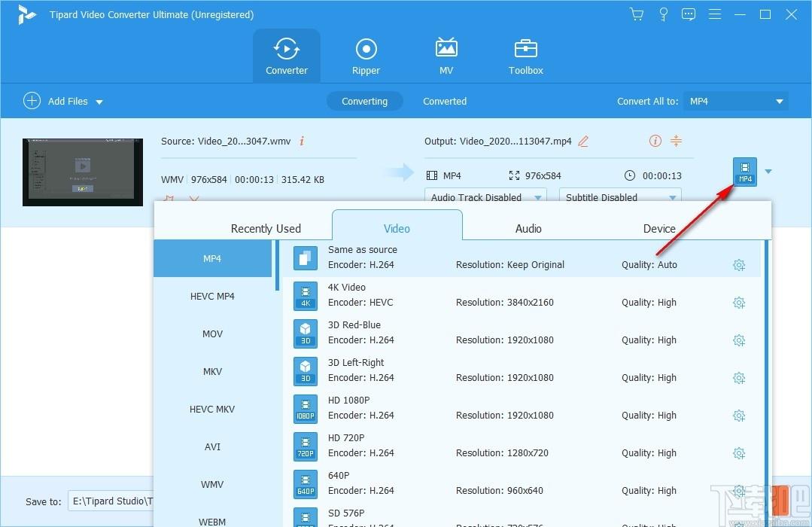Screen dimensions: 812x527
Task: Click the 3D Left-Right preset icon
Action: click(x=306, y=371)
